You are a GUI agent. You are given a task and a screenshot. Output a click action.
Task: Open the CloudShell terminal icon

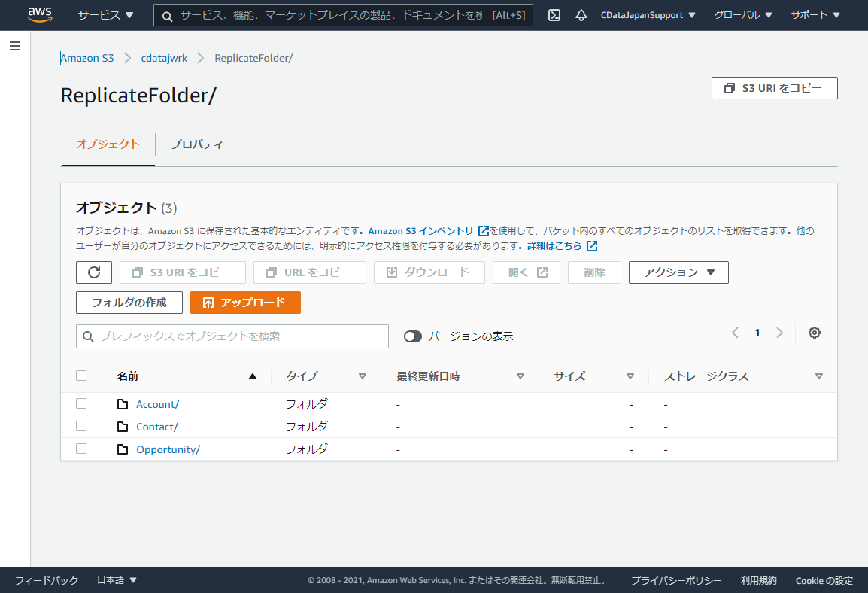coord(554,14)
